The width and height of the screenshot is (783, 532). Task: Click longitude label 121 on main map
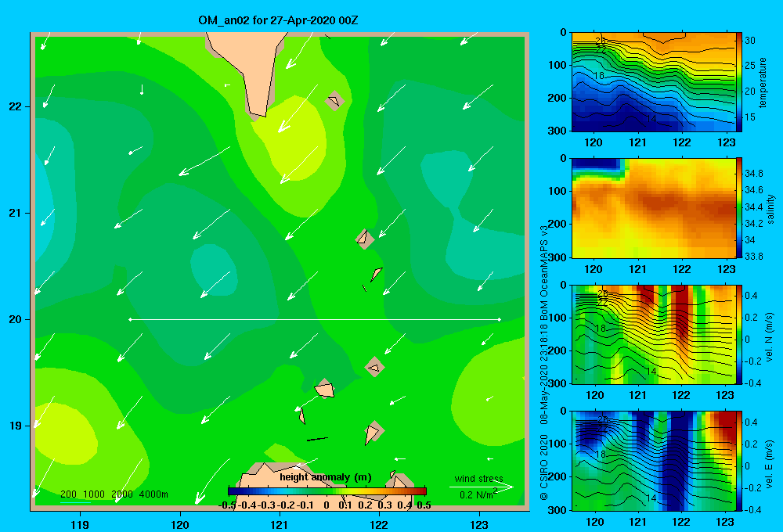280,524
